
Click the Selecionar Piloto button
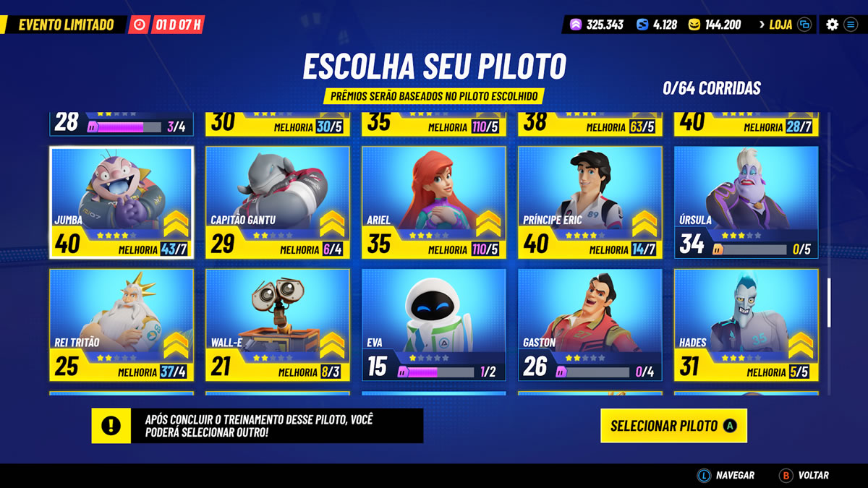point(673,426)
